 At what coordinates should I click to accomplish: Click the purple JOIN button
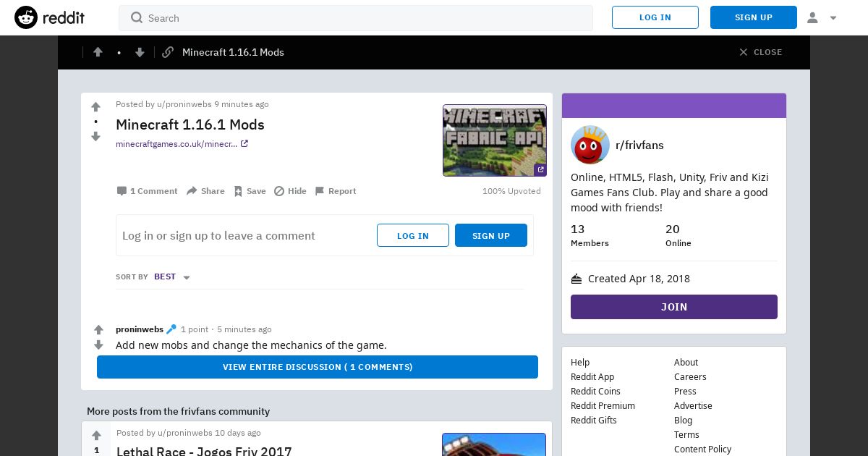click(x=674, y=307)
